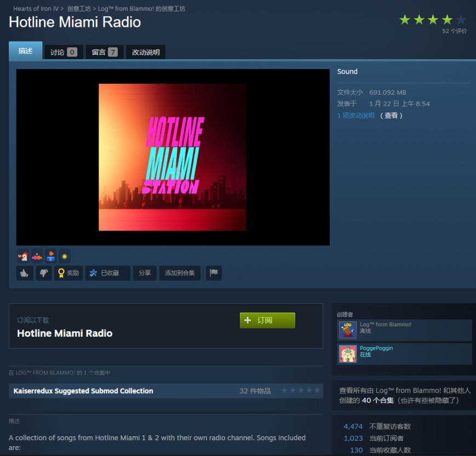476x456 pixels.
Task: Click the chicken mask award icon
Action: 23,257
